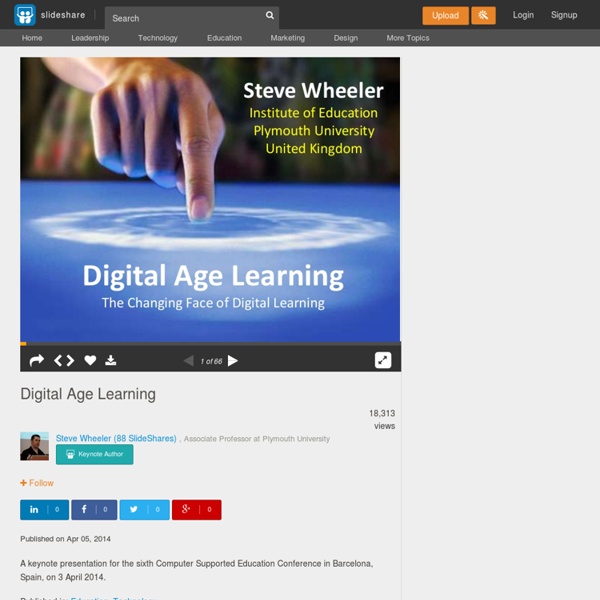Click 'Associate Professor at Plymouth University' text

point(257,439)
